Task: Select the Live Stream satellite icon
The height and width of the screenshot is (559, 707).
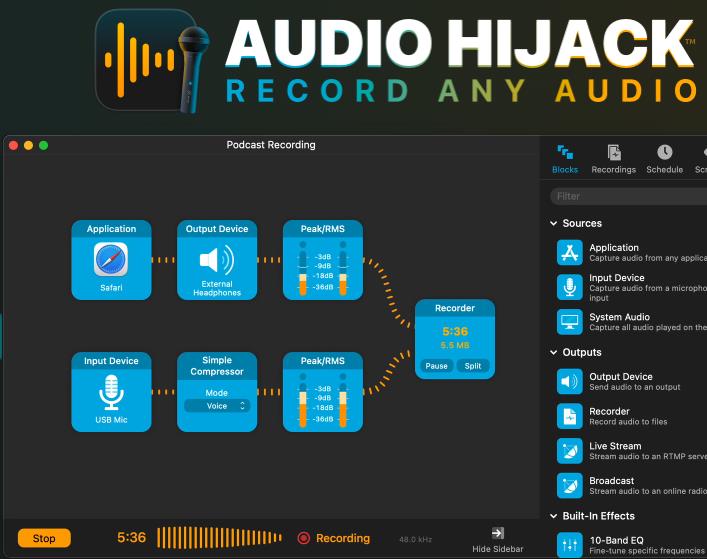Action: point(569,451)
